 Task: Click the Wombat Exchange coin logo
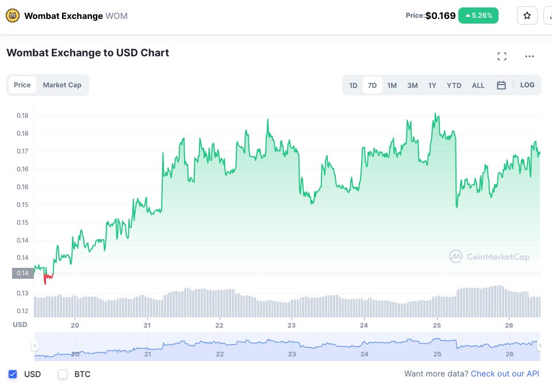click(13, 16)
